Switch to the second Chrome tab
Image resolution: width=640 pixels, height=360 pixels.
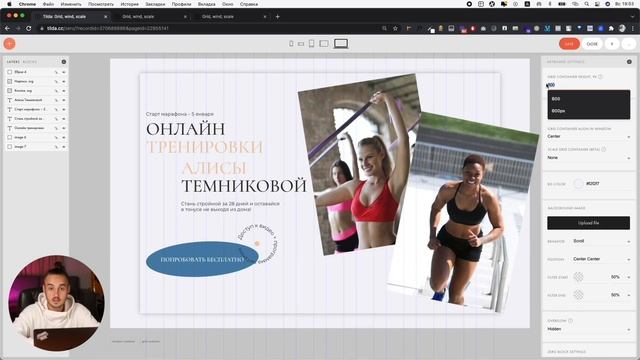click(x=150, y=17)
